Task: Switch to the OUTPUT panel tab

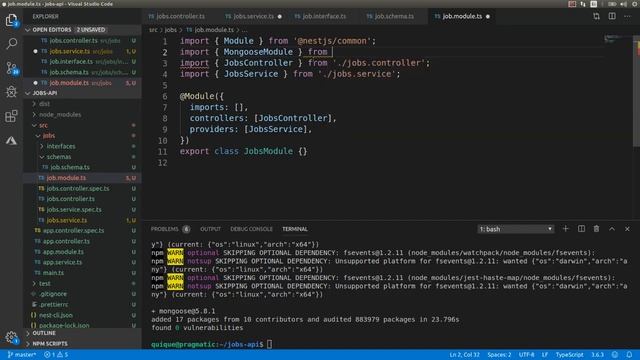Action: click(x=210, y=229)
